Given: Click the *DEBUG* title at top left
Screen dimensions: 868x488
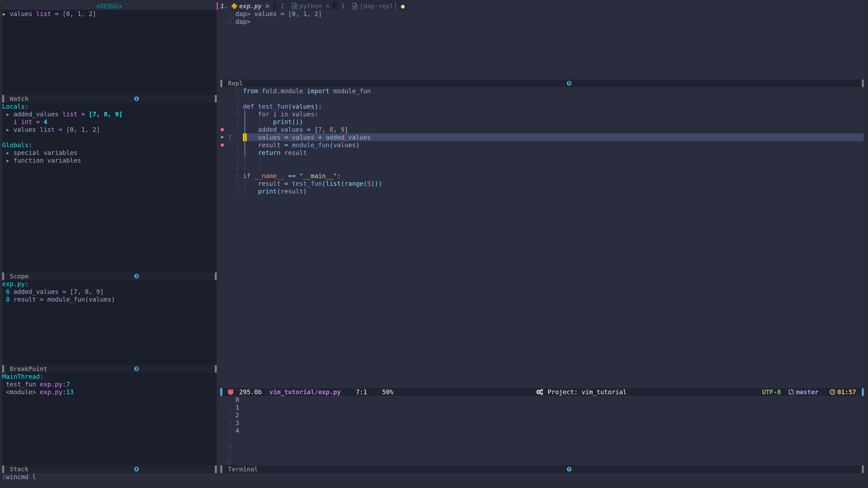Looking at the screenshot, I should pos(109,6).
